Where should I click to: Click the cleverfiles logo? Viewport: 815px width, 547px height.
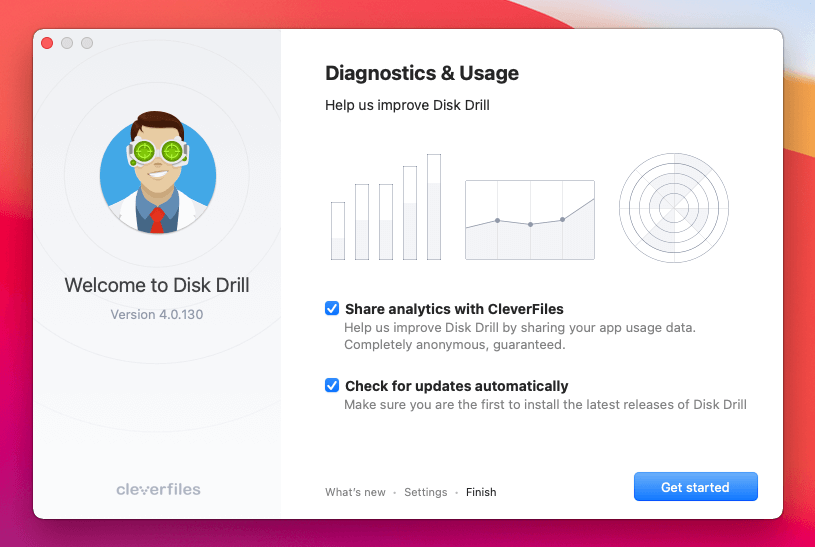[x=158, y=489]
